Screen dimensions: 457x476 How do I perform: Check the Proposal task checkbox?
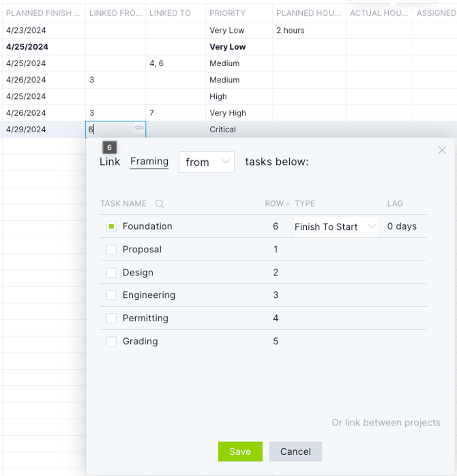(x=111, y=250)
